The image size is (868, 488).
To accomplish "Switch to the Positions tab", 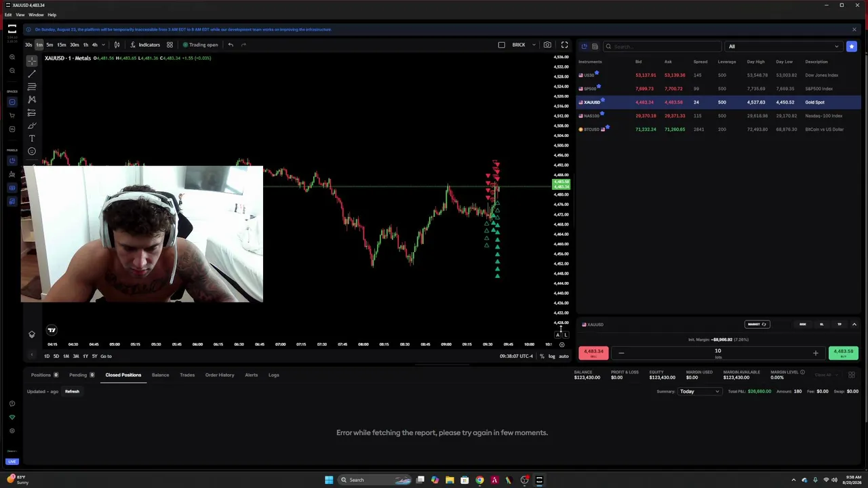I will click(44, 375).
